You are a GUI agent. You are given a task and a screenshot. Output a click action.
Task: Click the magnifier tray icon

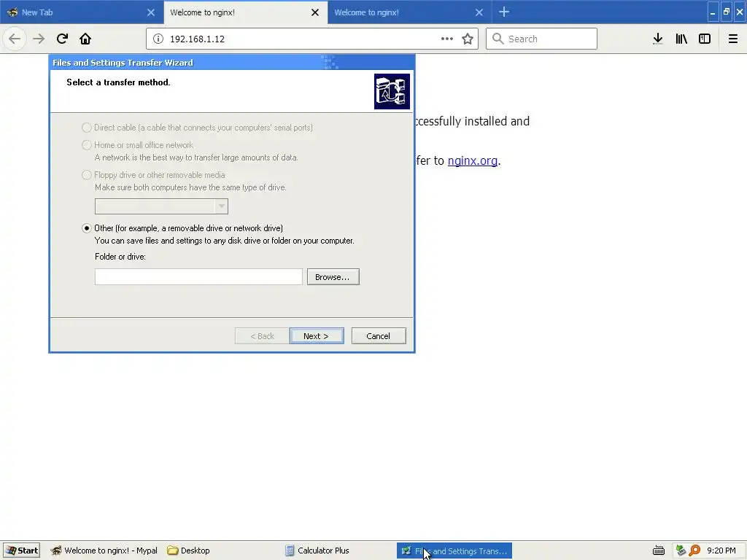[694, 551]
